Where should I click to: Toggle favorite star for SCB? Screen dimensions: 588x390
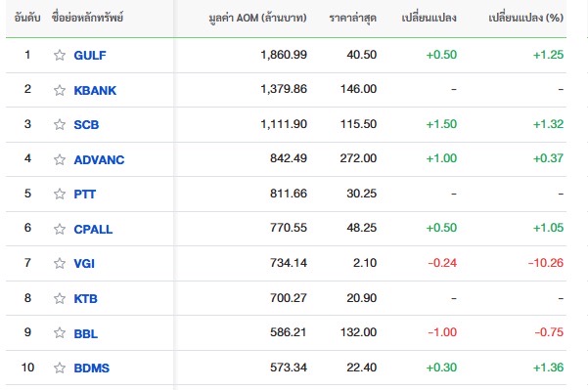click(60, 124)
